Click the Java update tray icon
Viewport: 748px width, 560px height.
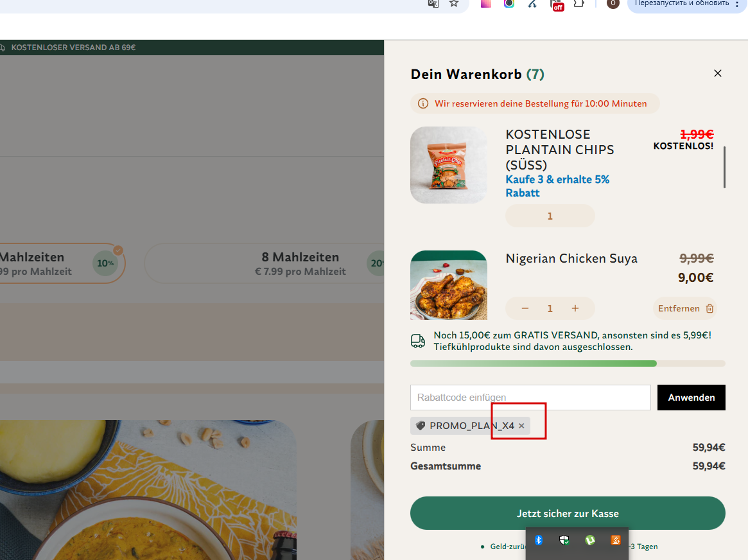coord(615,540)
